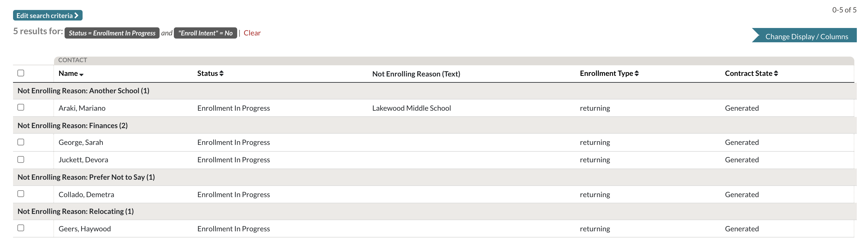Select the 'Status = Enrollment In Progress' filter chip

pyautogui.click(x=112, y=33)
